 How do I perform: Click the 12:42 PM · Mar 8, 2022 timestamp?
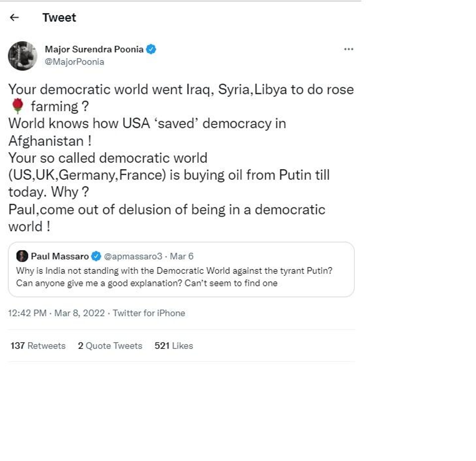click(56, 313)
